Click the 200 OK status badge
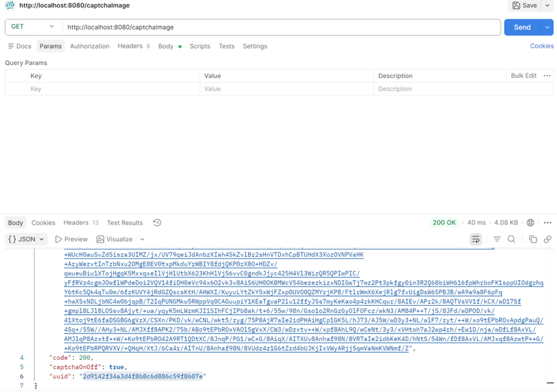Screen dimensions: 557x392 444,223
